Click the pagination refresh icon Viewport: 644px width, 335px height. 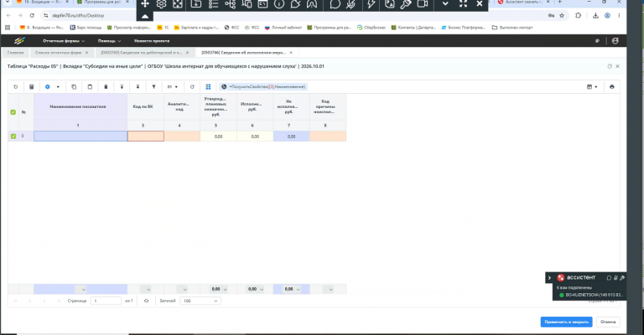[x=146, y=301]
